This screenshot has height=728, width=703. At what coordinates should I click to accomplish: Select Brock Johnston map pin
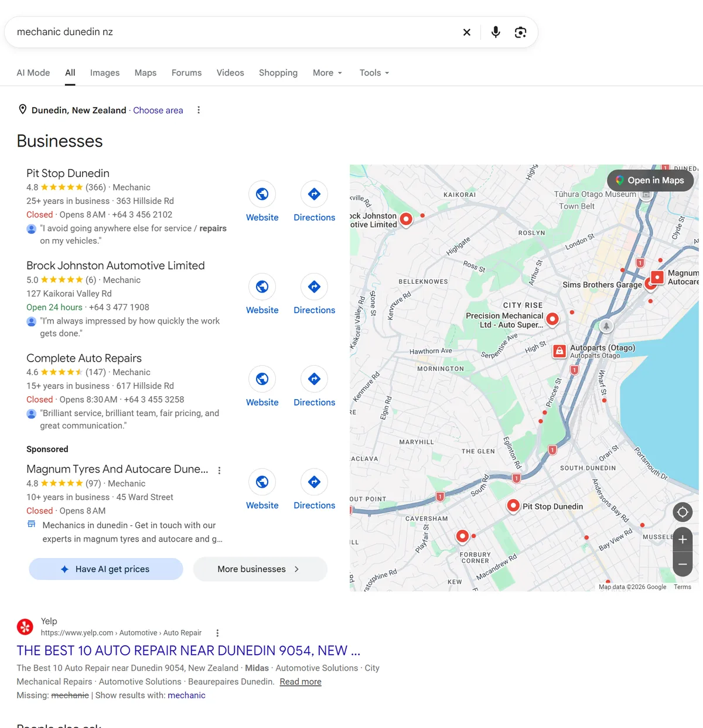[406, 219]
